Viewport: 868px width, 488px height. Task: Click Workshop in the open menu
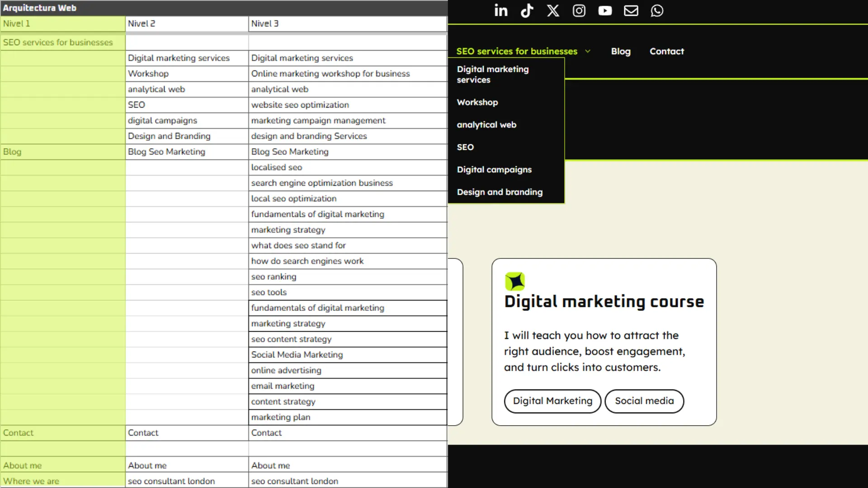(477, 102)
